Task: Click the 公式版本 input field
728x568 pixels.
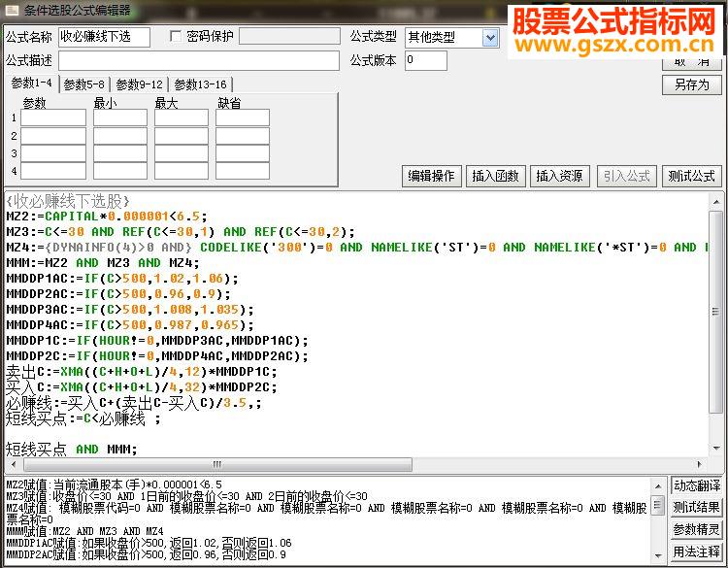Action: [x=426, y=60]
